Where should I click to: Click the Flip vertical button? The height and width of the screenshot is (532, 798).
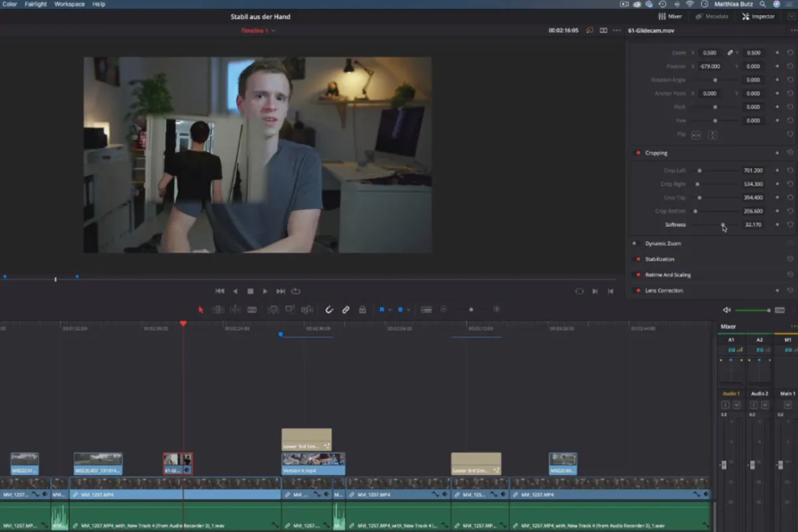(x=713, y=135)
